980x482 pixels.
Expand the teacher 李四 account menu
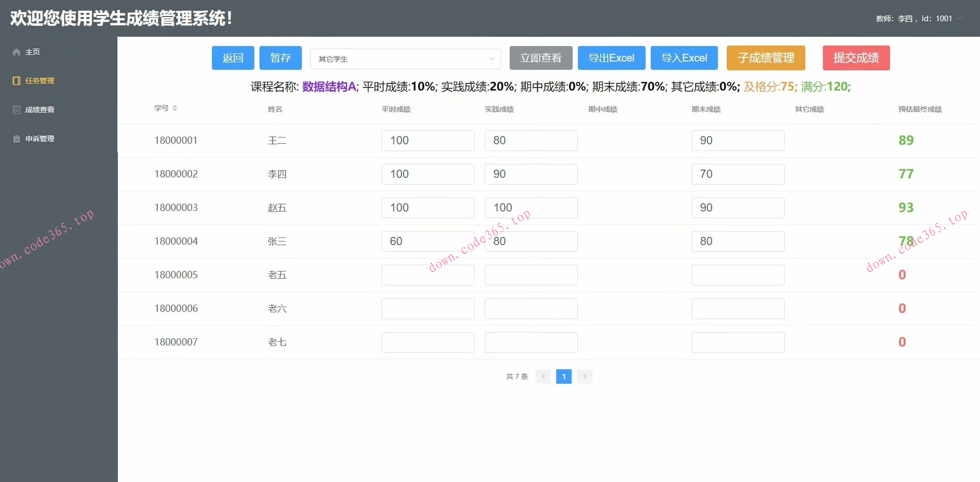click(x=919, y=18)
